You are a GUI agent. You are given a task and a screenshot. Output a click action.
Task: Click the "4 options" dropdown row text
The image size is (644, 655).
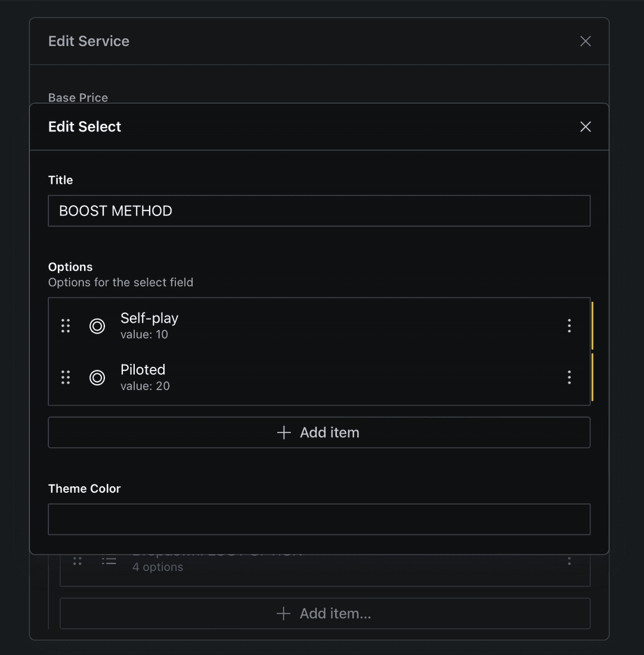[x=157, y=567]
